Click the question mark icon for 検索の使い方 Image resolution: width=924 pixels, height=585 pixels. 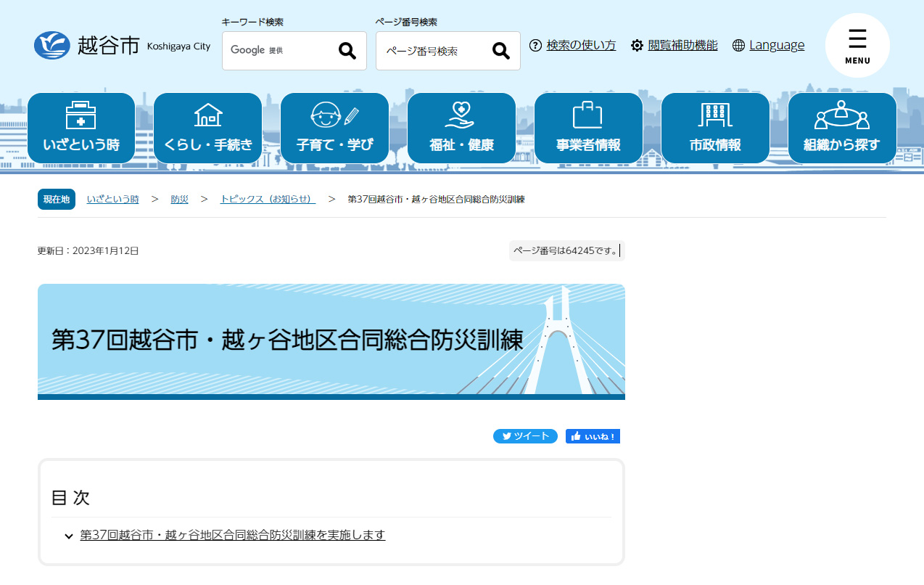(535, 46)
